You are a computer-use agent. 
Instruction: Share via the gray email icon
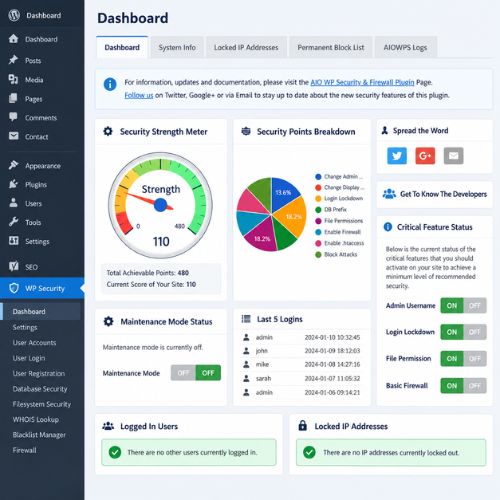point(453,156)
